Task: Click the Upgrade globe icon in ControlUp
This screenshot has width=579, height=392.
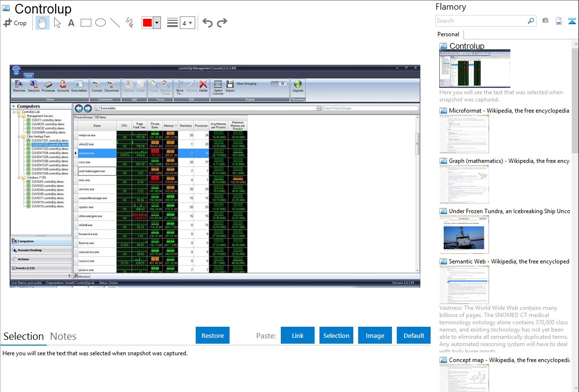Action: click(298, 87)
